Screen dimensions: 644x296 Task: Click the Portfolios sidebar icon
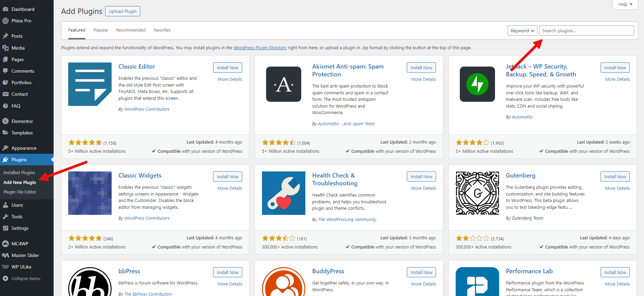[5, 82]
